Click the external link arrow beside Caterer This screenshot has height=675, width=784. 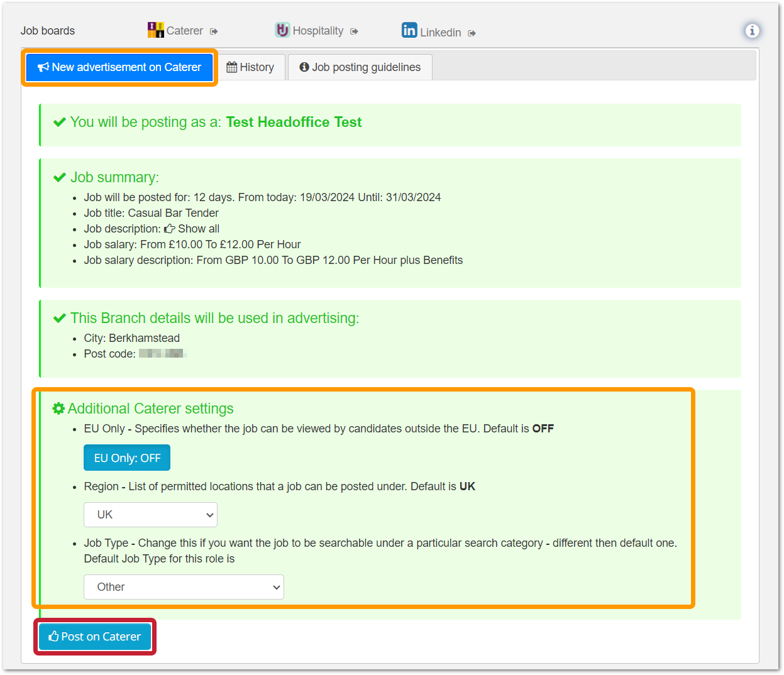pyautogui.click(x=214, y=31)
